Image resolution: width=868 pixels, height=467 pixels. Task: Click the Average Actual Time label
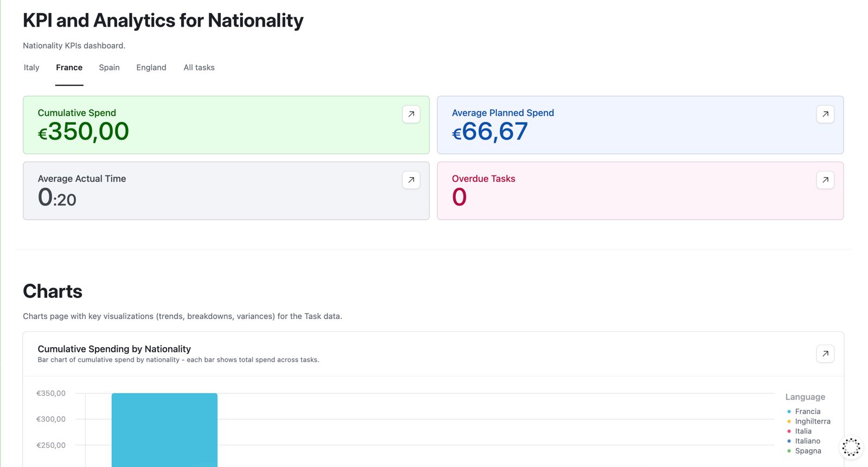tap(82, 178)
